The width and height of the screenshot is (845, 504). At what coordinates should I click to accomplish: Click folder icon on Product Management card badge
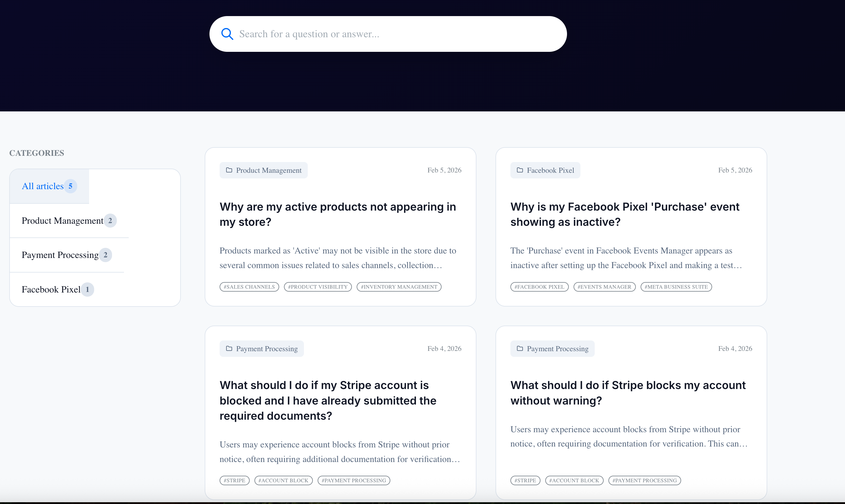[229, 170]
